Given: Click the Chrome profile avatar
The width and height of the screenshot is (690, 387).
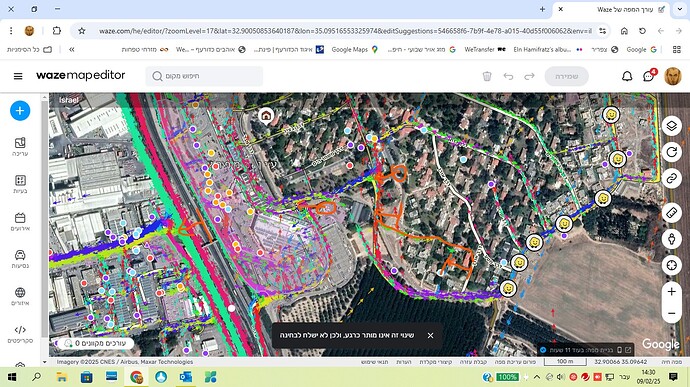Looking at the screenshot, I should (x=29, y=31).
